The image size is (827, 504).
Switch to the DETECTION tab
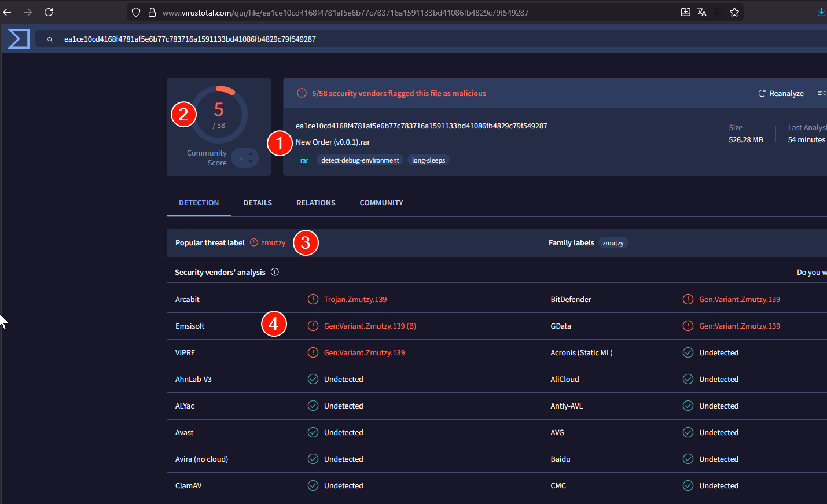[199, 203]
